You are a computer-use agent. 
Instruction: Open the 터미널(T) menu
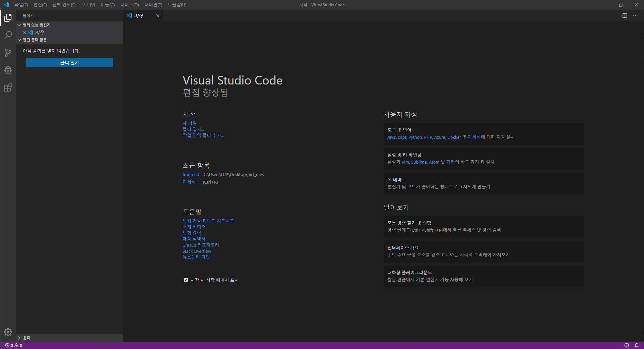click(x=153, y=5)
